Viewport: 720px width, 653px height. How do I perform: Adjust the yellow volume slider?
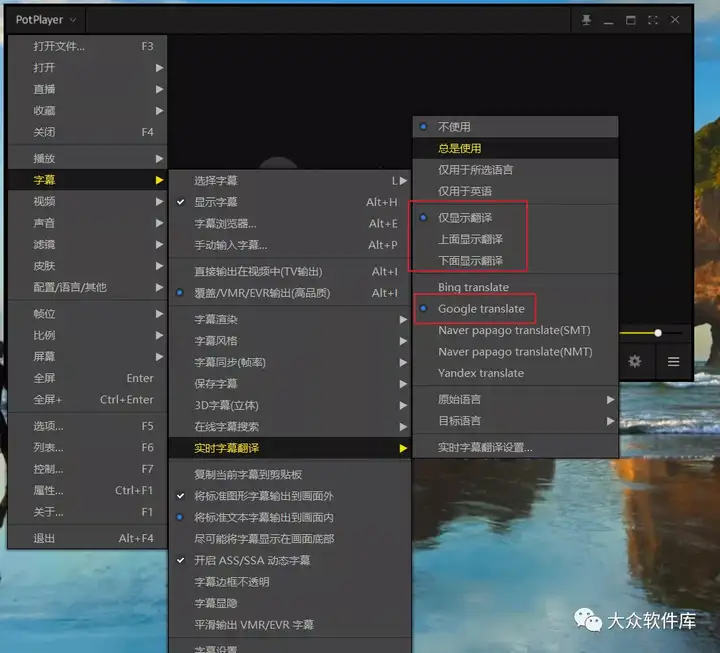click(650, 333)
